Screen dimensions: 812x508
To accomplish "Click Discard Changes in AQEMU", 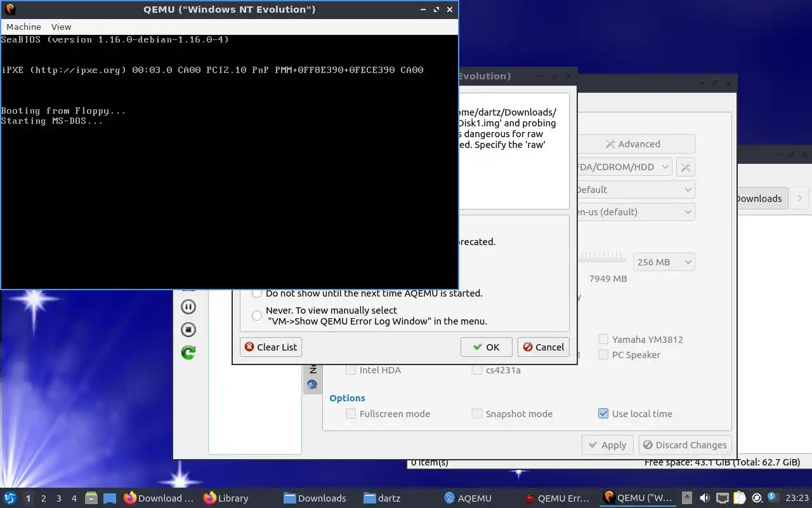I will 685,445.
